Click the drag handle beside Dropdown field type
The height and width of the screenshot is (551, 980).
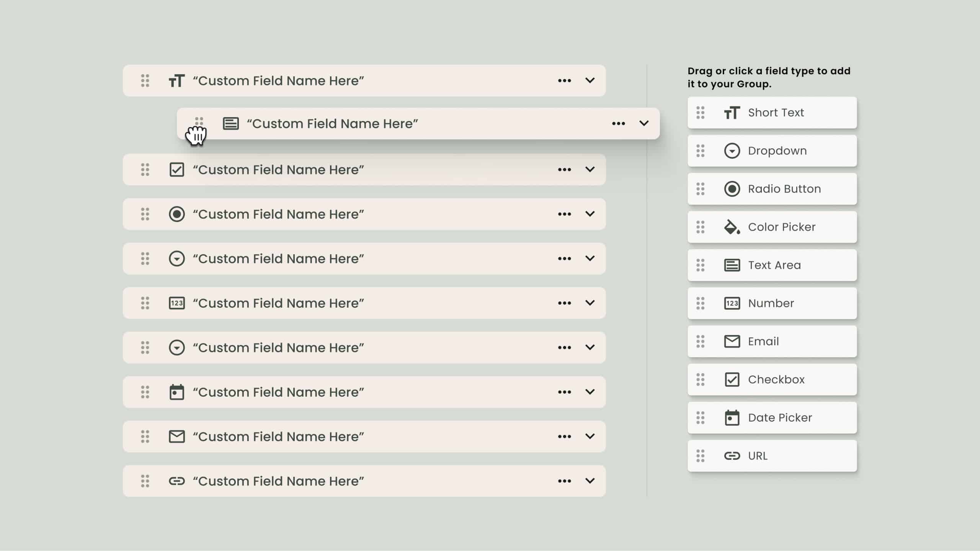[700, 151]
